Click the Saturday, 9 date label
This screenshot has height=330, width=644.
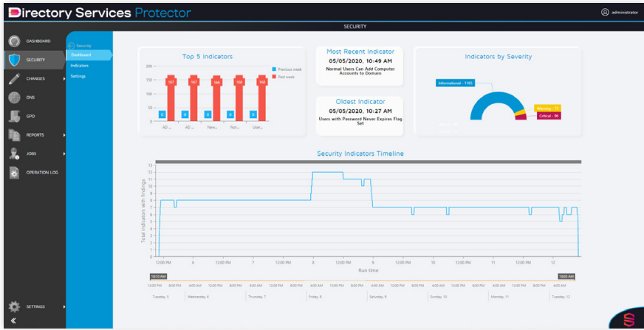coord(378,296)
